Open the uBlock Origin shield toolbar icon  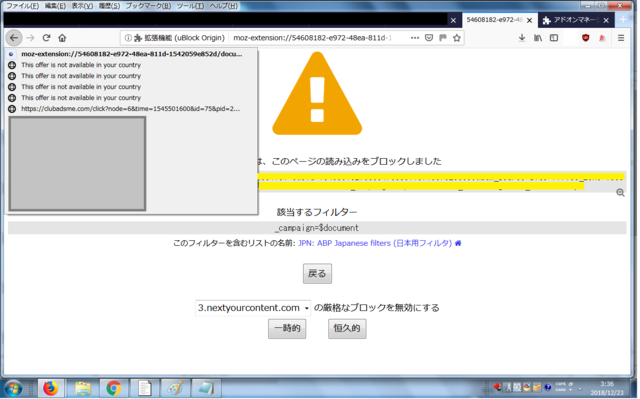point(586,38)
